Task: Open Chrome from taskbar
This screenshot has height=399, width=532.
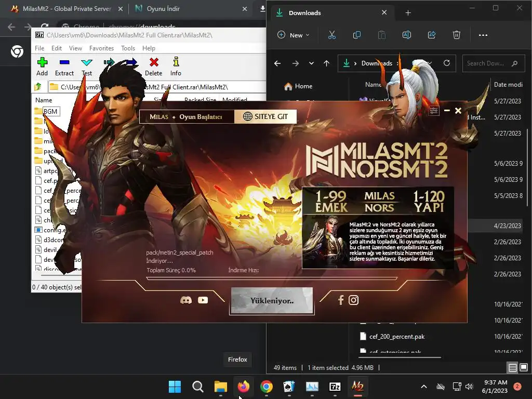Action: pyautogui.click(x=267, y=387)
